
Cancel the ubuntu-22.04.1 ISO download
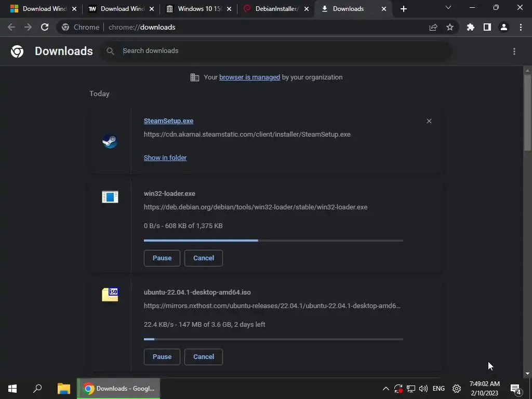(x=204, y=357)
